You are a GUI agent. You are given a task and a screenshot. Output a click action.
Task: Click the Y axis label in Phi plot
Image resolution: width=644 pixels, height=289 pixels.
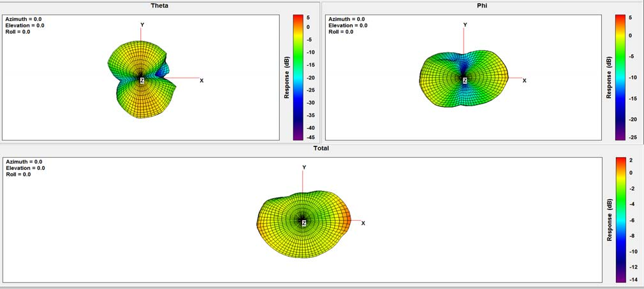pyautogui.click(x=465, y=25)
